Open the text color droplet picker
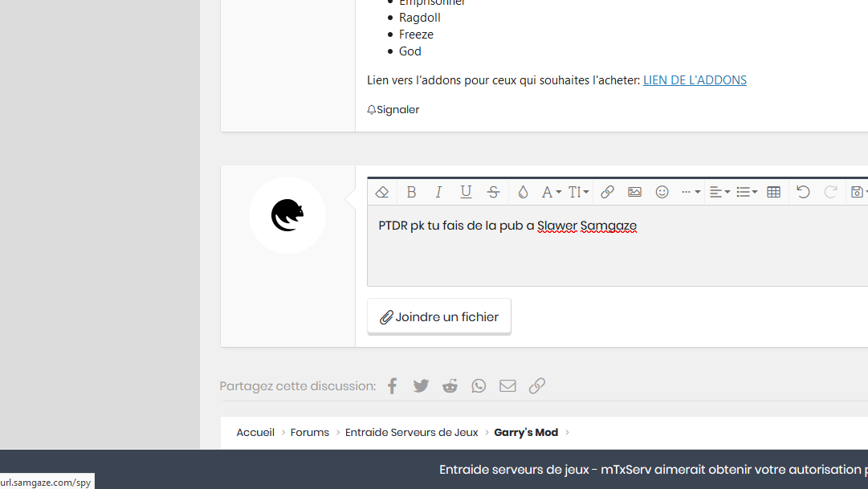Screen dimensions: 868x489 523,192
